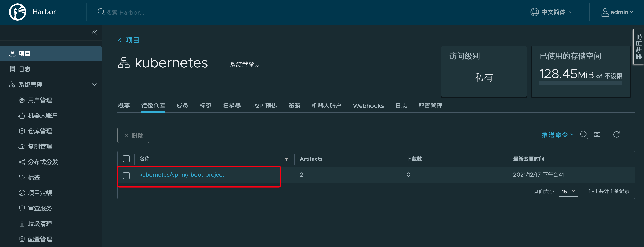Click the Artifacts column header
Screen dimensions: 644x247
311,159
